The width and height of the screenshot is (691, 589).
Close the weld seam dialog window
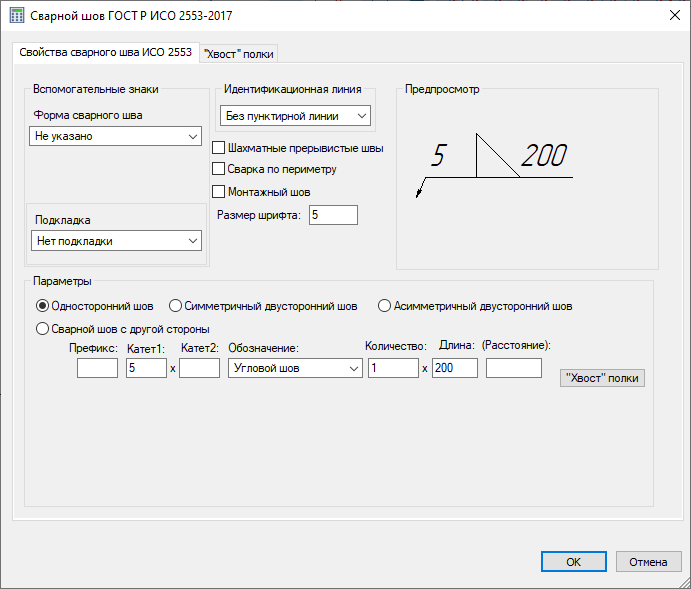pyautogui.click(x=670, y=15)
